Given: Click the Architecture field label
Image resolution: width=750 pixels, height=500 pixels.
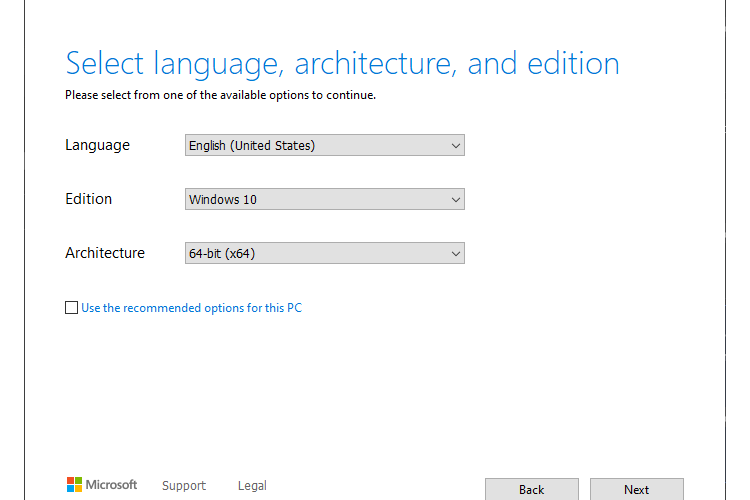Looking at the screenshot, I should coord(105,253).
